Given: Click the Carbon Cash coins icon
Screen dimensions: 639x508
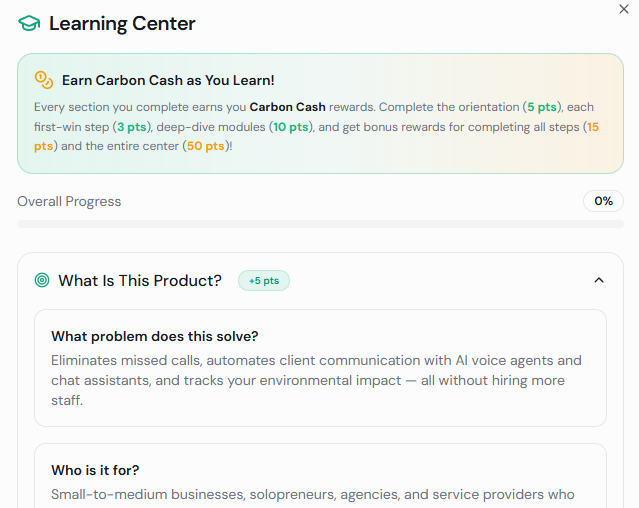Looking at the screenshot, I should 44,79.
